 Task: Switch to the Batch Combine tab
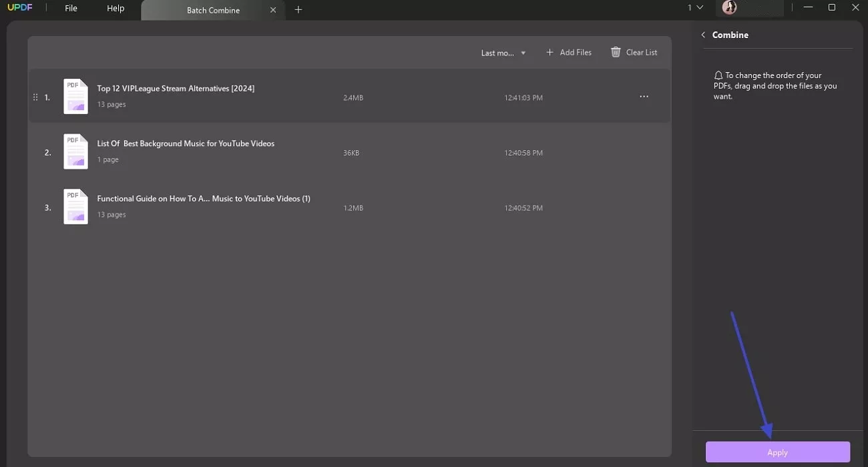click(x=212, y=10)
